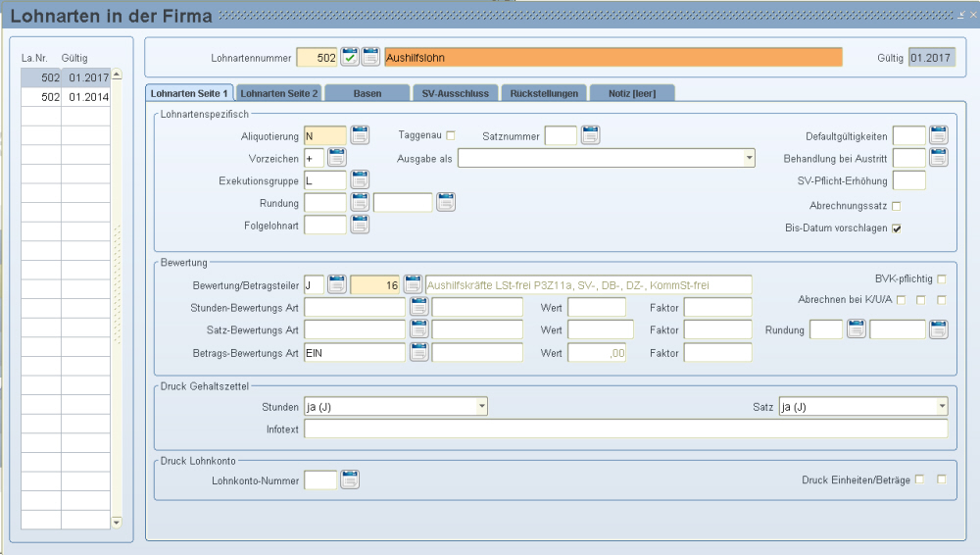Tick middle Abrechnen bei K/U/A checkbox

[x=920, y=300]
